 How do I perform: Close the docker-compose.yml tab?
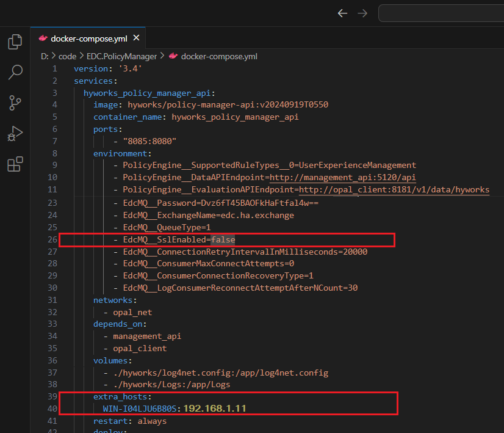click(136, 38)
